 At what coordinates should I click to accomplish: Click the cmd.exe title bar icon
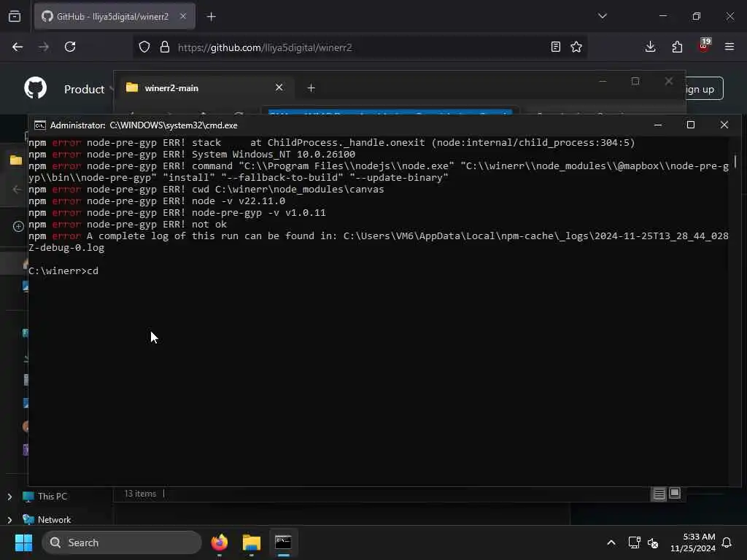coord(40,125)
